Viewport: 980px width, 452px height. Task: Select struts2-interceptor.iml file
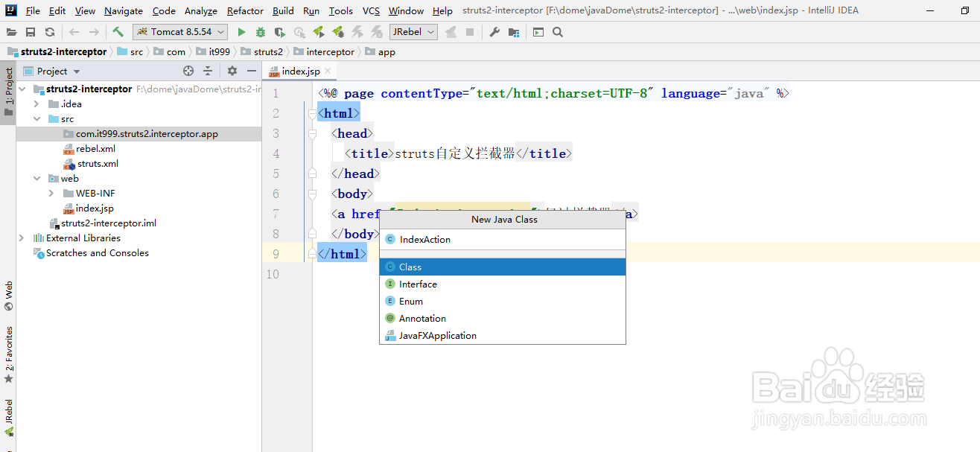109,223
